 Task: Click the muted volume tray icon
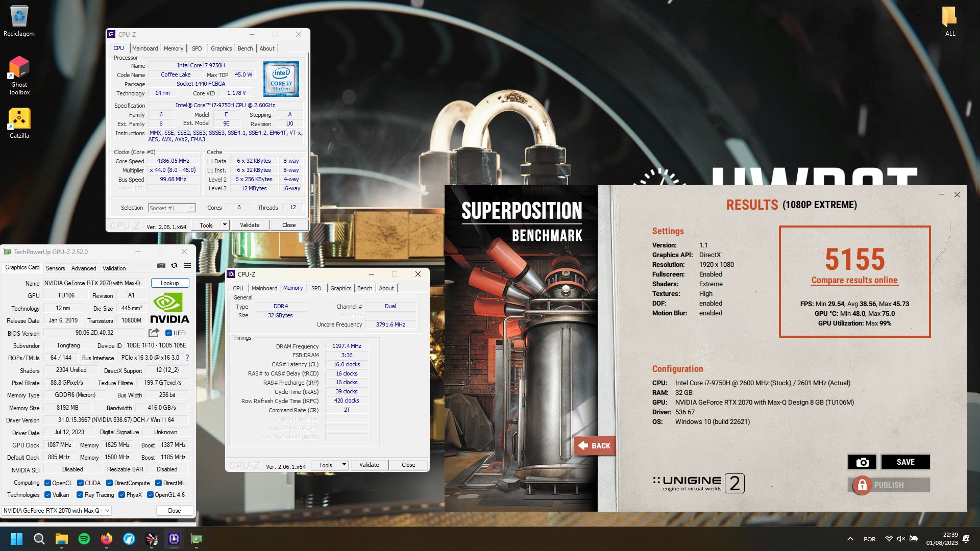901,539
